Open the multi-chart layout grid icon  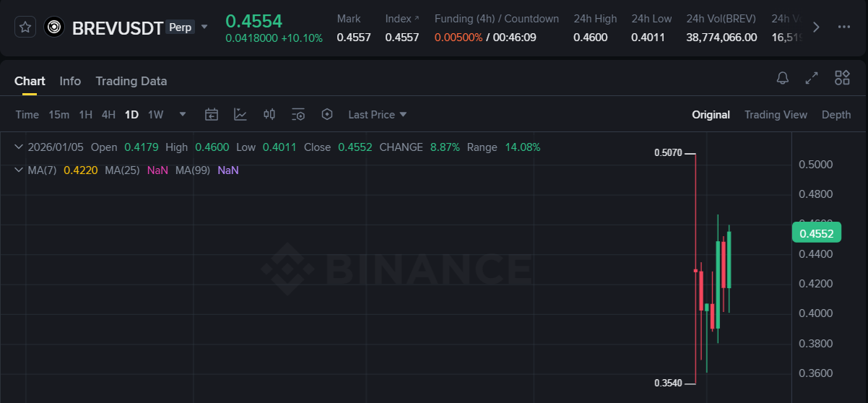(x=842, y=78)
